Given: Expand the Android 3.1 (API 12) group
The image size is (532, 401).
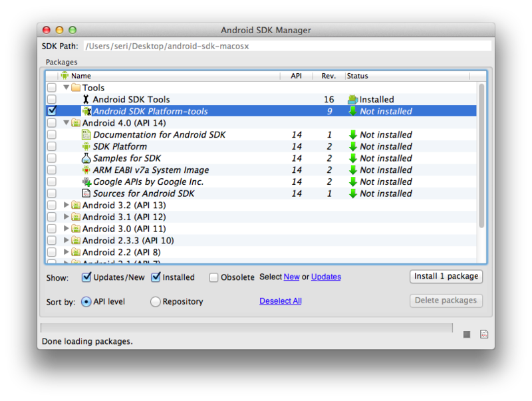Looking at the screenshot, I should point(66,216).
